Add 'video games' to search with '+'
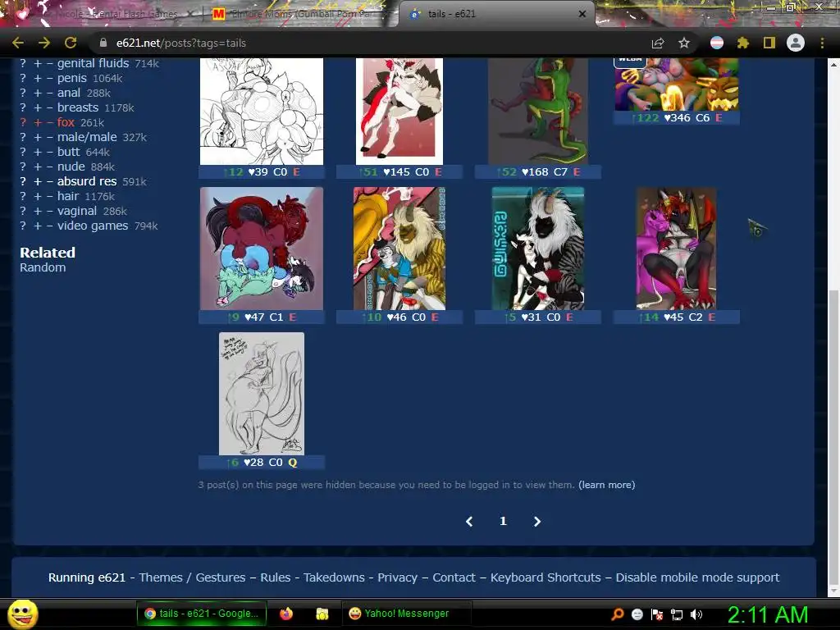The height and width of the screenshot is (630, 840). [x=38, y=226]
